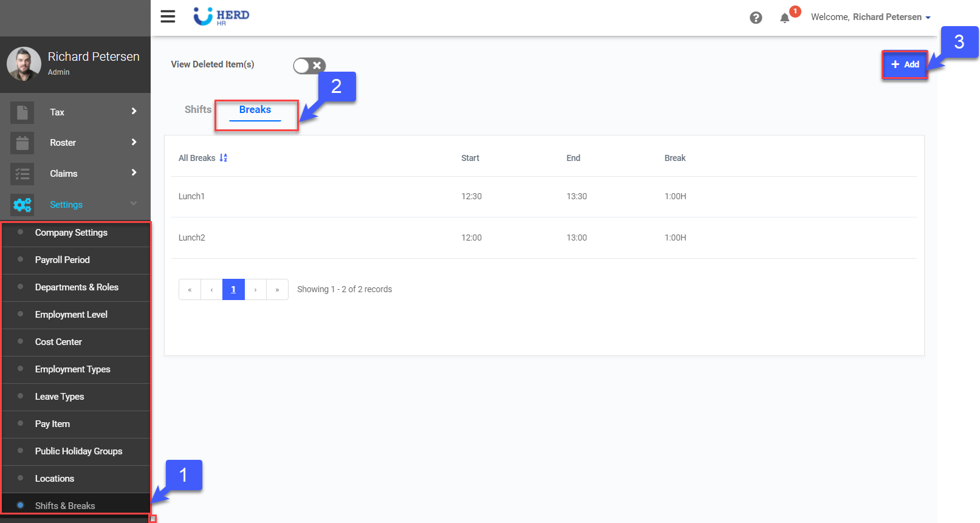980x523 pixels.
Task: Click the Claims checklist icon
Action: click(x=22, y=174)
